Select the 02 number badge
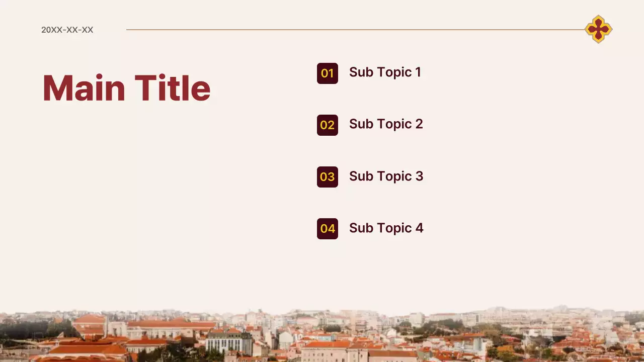This screenshot has width=644, height=362. [328, 125]
